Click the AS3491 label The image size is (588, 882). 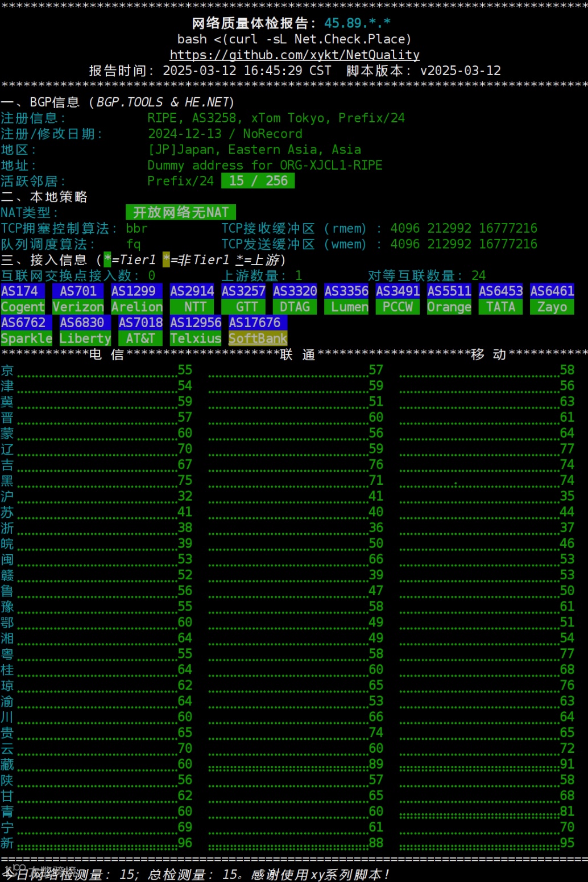tap(398, 291)
